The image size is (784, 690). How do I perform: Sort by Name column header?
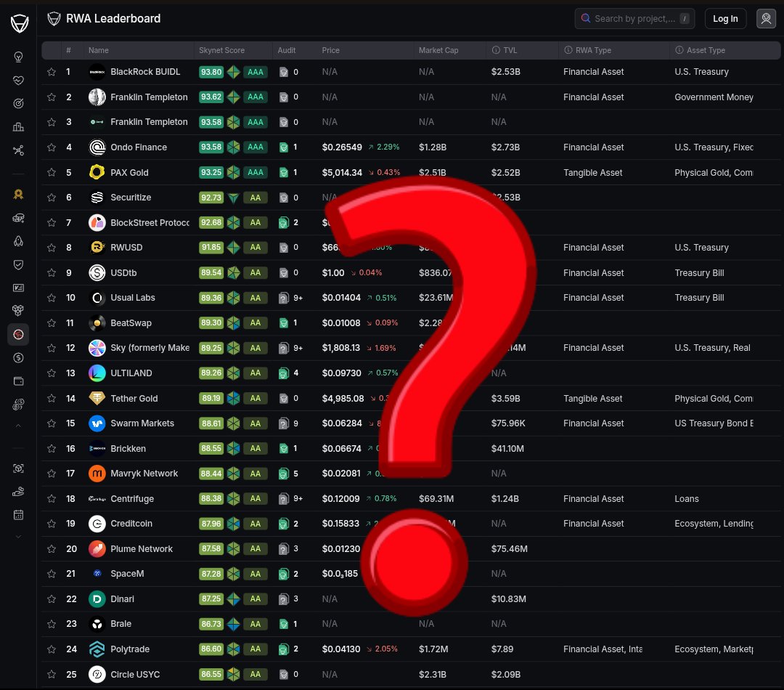(x=99, y=50)
